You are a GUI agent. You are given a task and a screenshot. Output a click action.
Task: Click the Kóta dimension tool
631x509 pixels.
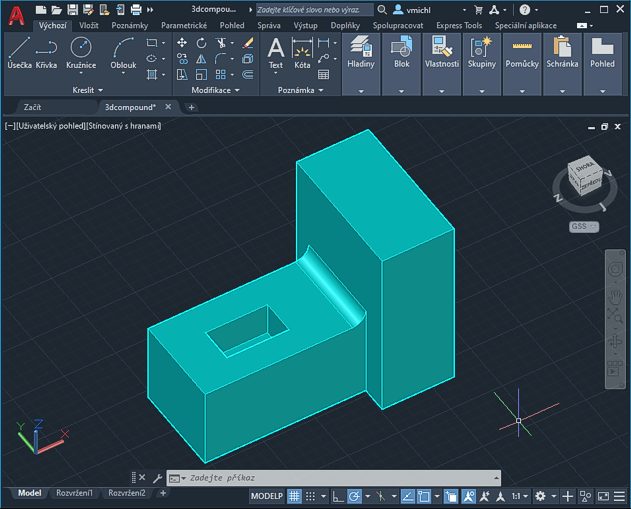[302, 52]
